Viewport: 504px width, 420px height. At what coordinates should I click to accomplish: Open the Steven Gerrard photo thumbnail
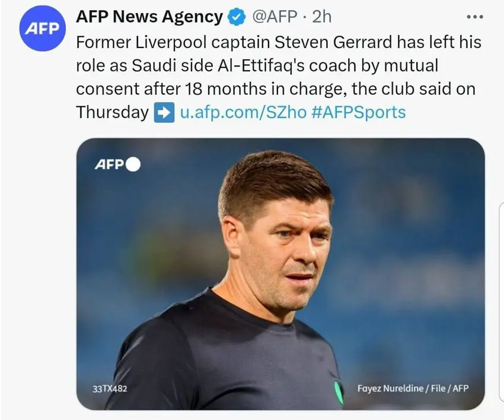click(280, 273)
